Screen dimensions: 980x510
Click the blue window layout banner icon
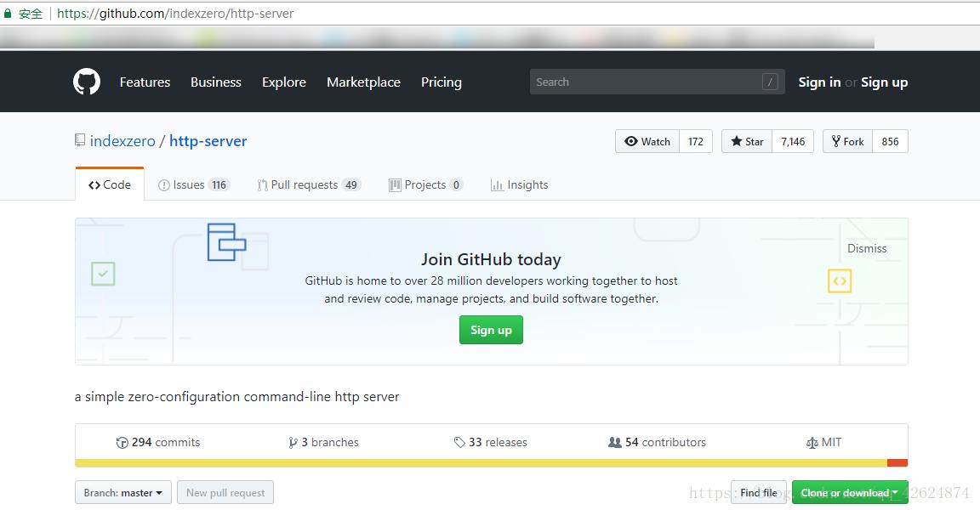click(226, 241)
